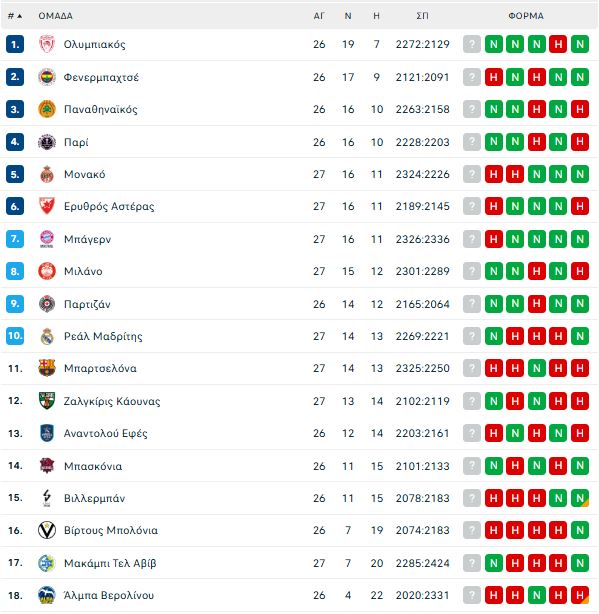Click Ολυμπιακός red Η loss form badge
Viewport: 599px width, 614px height.
(558, 44)
